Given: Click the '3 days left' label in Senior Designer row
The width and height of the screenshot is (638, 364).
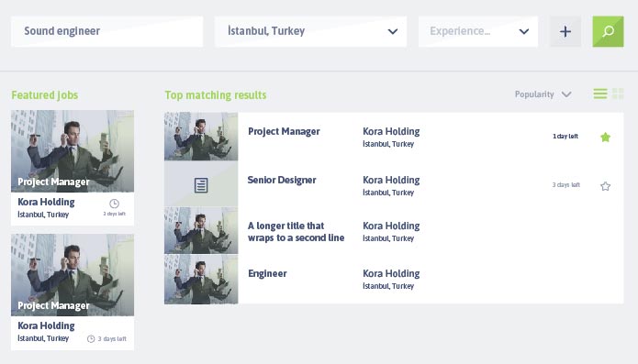Looking at the screenshot, I should click(x=565, y=185).
